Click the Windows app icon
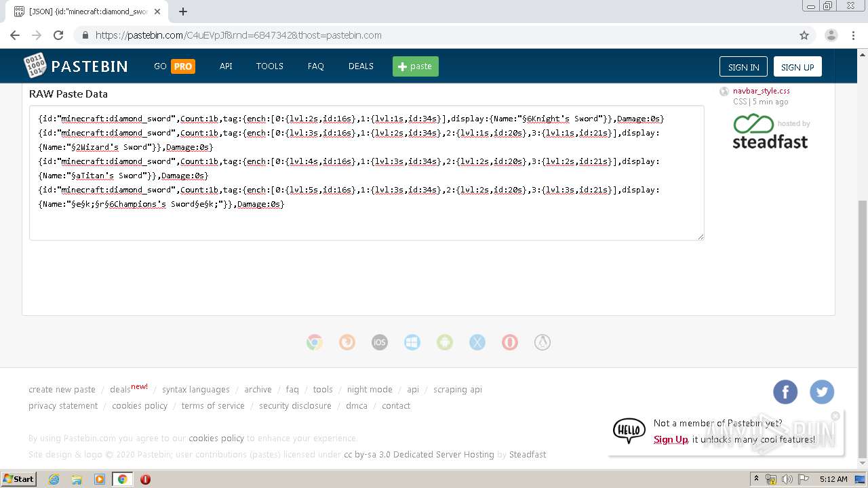Image resolution: width=868 pixels, height=488 pixels. 412,342
